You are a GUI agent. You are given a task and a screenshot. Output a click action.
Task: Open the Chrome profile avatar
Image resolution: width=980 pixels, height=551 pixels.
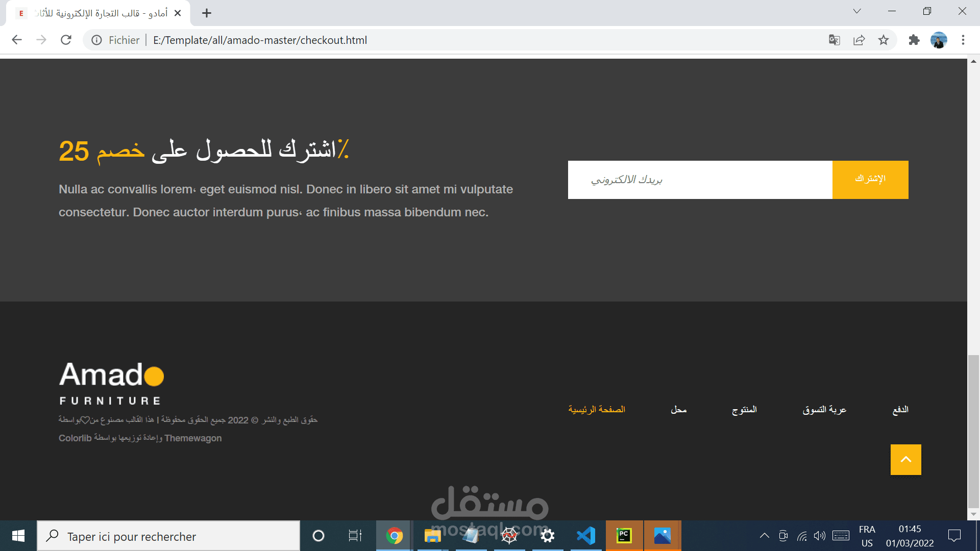click(x=939, y=40)
